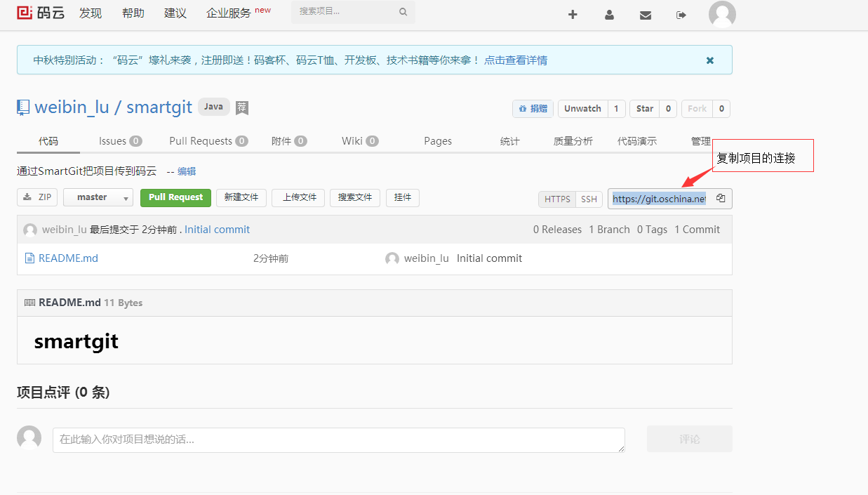
Task: Click the project URL text field
Action: [659, 199]
